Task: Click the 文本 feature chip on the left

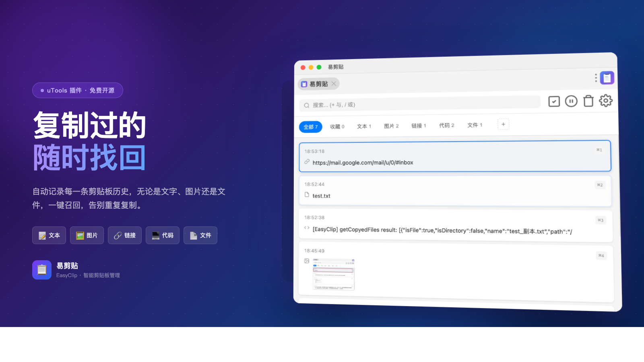Action: click(50, 235)
